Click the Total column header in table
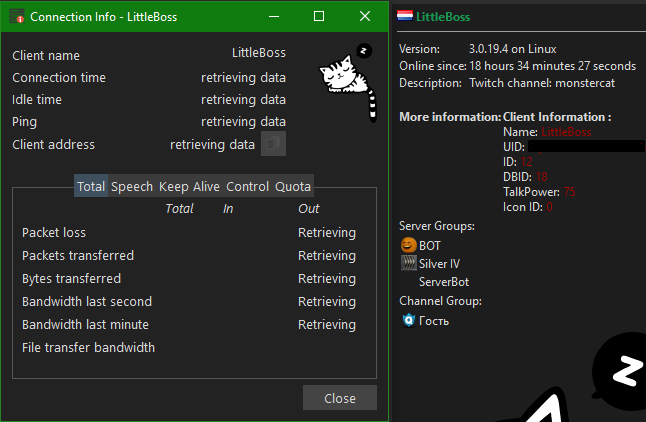The image size is (646, 422). (179, 209)
